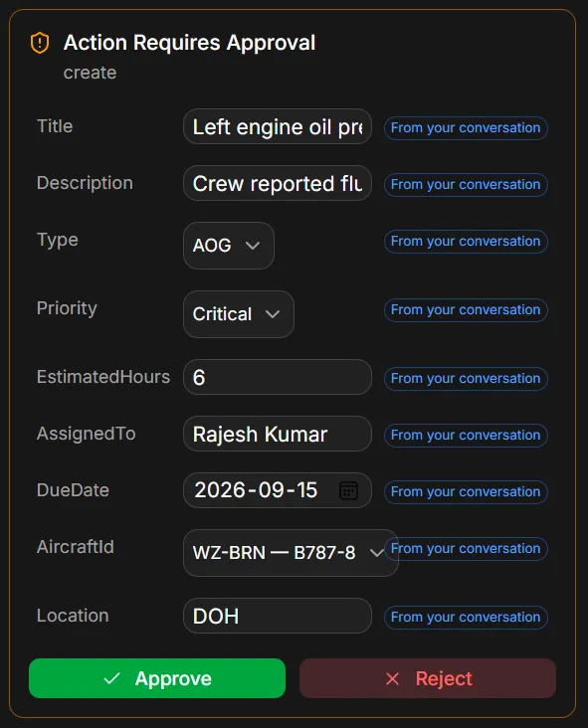Click the DueDate field 2026-09-15
588x728 pixels.
(278, 490)
